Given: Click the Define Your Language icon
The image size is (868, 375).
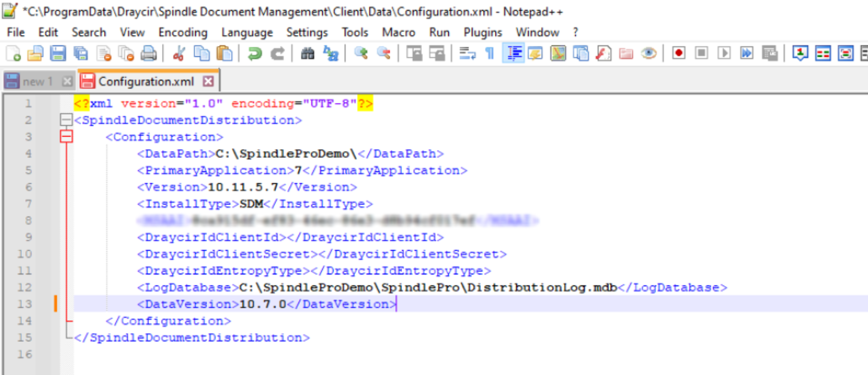Looking at the screenshot, I should coord(535,53).
